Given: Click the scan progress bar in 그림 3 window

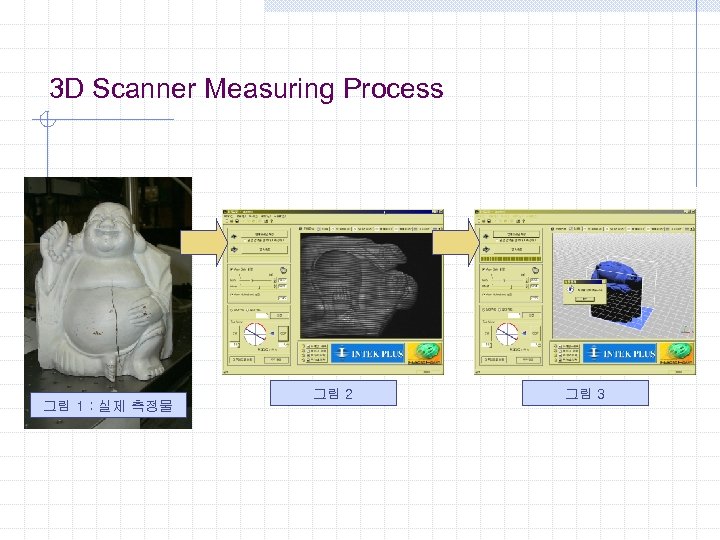Looking at the screenshot, I should [x=511, y=259].
